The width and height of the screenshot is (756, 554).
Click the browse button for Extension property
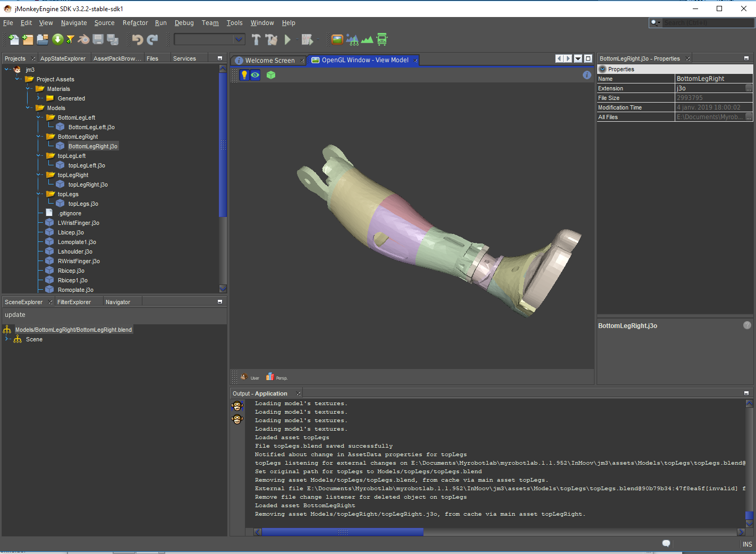coord(749,88)
